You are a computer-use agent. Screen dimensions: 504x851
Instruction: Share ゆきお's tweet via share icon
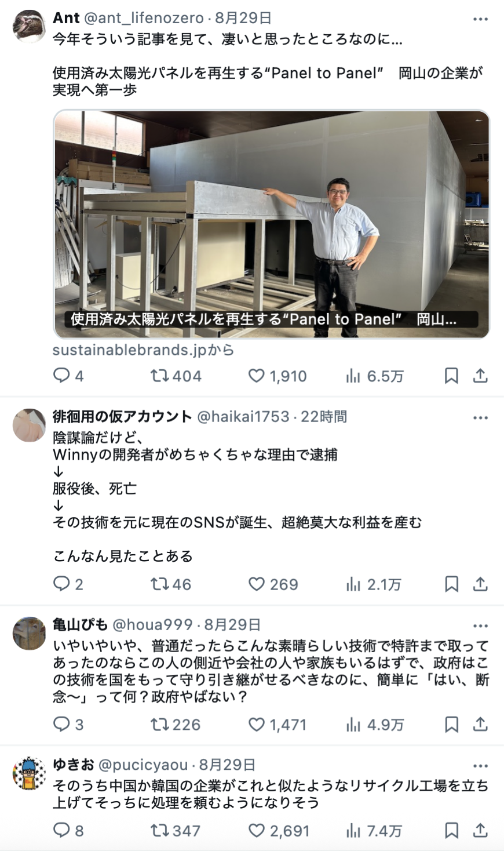(480, 830)
